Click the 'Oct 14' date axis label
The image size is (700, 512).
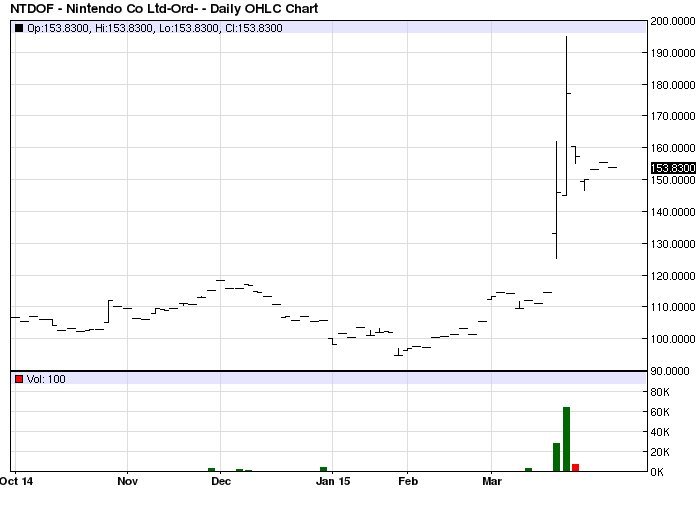coord(17,481)
